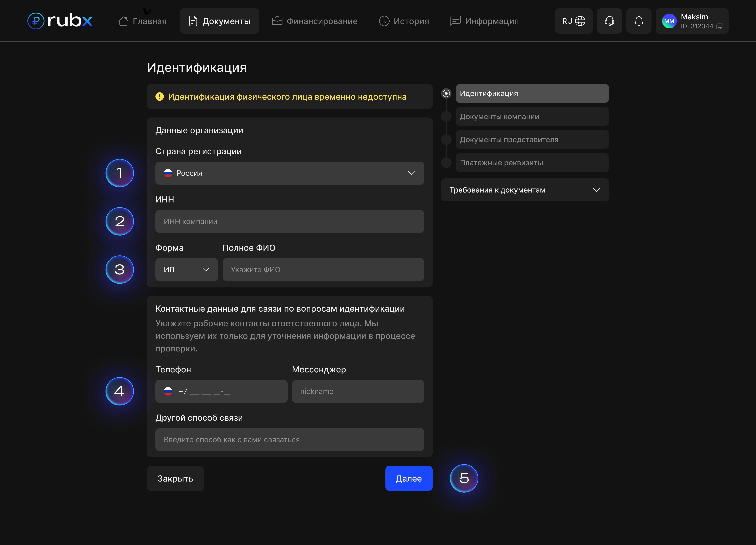Select the Платежные реквизиты step
This screenshot has height=545, width=756.
point(532,163)
